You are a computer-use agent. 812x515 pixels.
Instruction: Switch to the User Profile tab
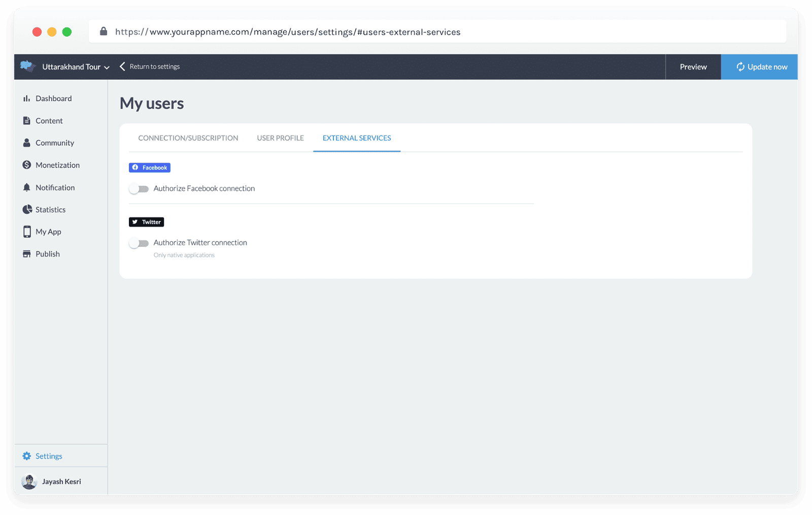(x=280, y=138)
